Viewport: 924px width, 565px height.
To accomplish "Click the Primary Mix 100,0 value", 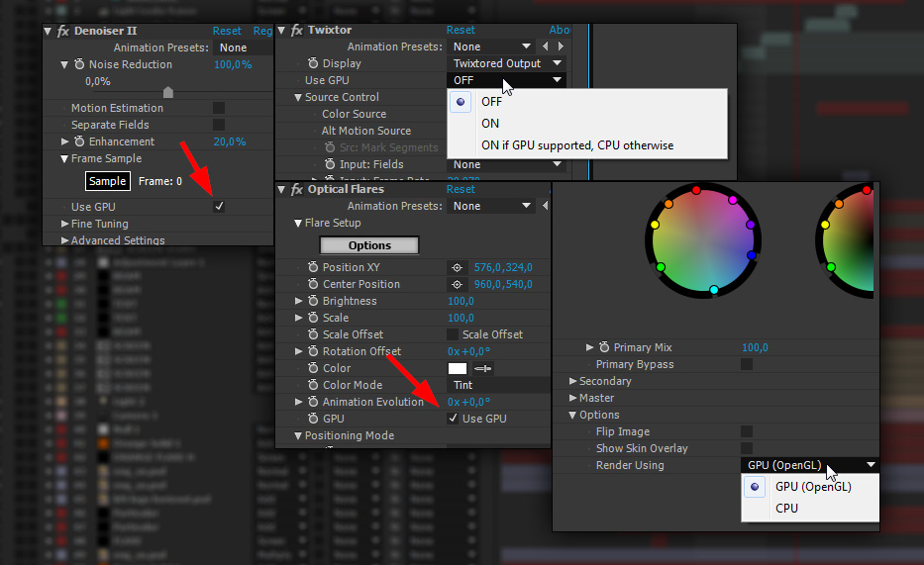I will click(x=755, y=348).
